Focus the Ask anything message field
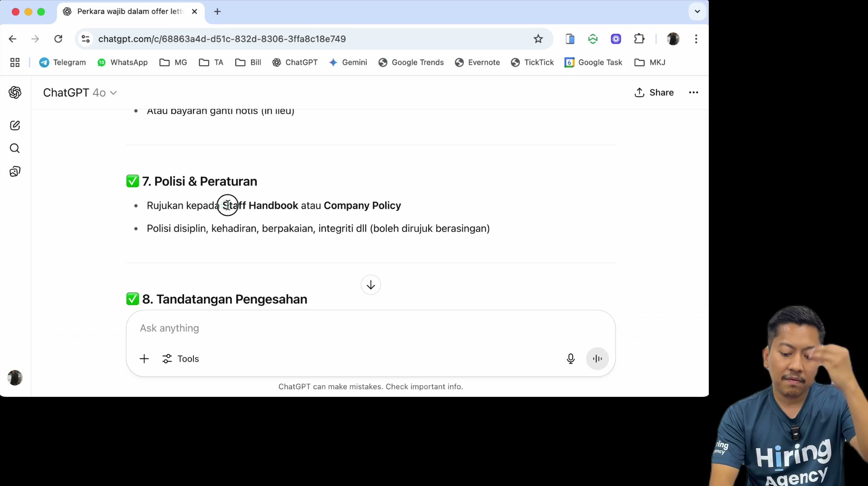The image size is (868, 486). pos(371,328)
